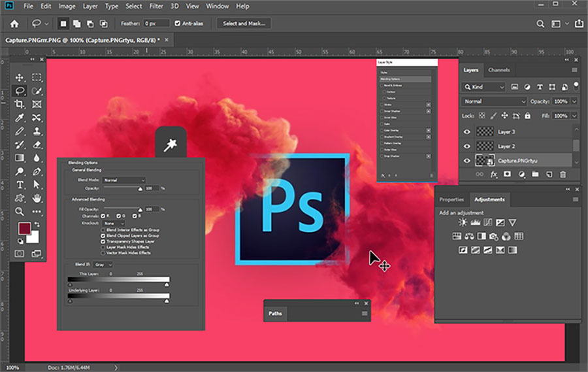Select the Path Selection tool
The width and height of the screenshot is (588, 372).
(37, 184)
